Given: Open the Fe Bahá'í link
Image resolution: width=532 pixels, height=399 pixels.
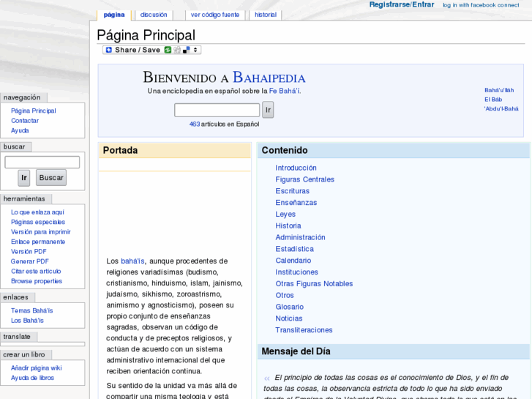Looking at the screenshot, I should pos(285,91).
